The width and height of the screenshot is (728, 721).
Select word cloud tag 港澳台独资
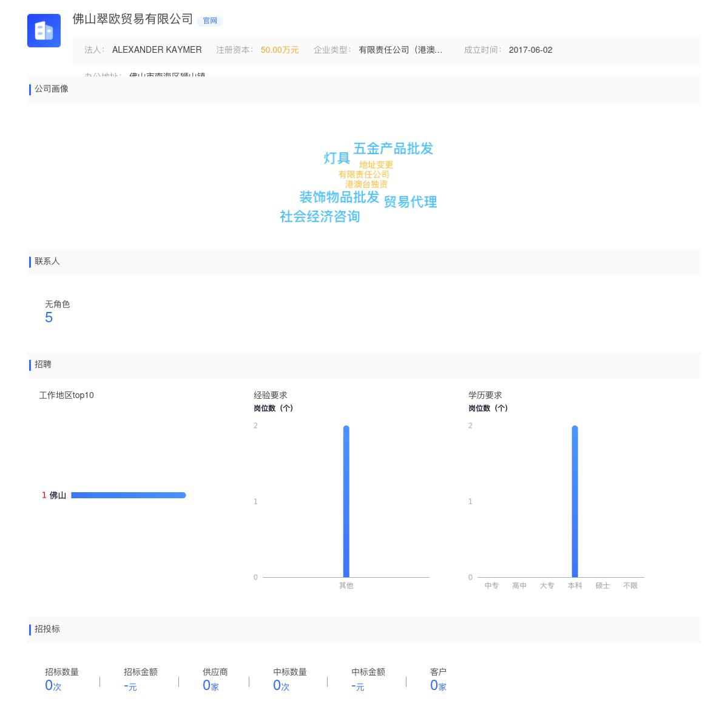[x=366, y=184]
